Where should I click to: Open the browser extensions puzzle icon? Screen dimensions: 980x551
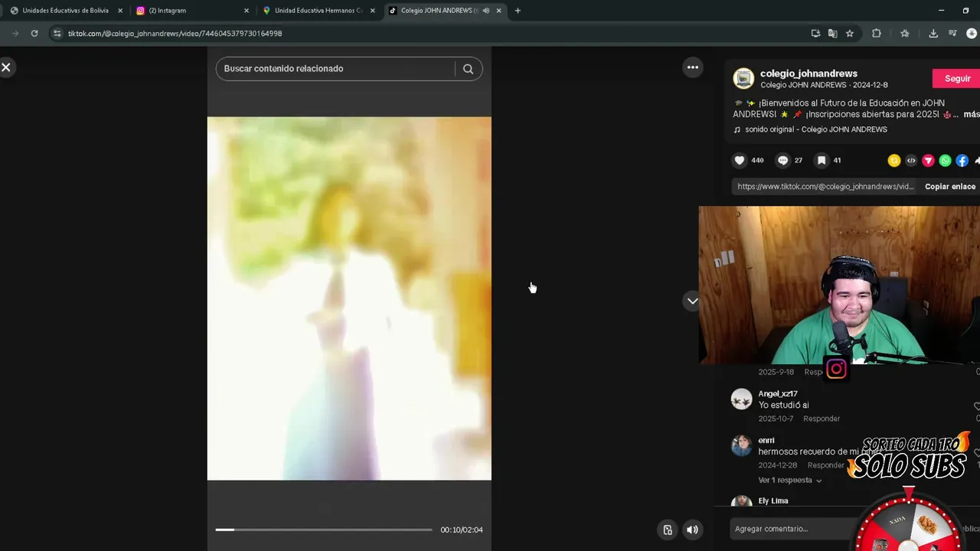tap(877, 34)
